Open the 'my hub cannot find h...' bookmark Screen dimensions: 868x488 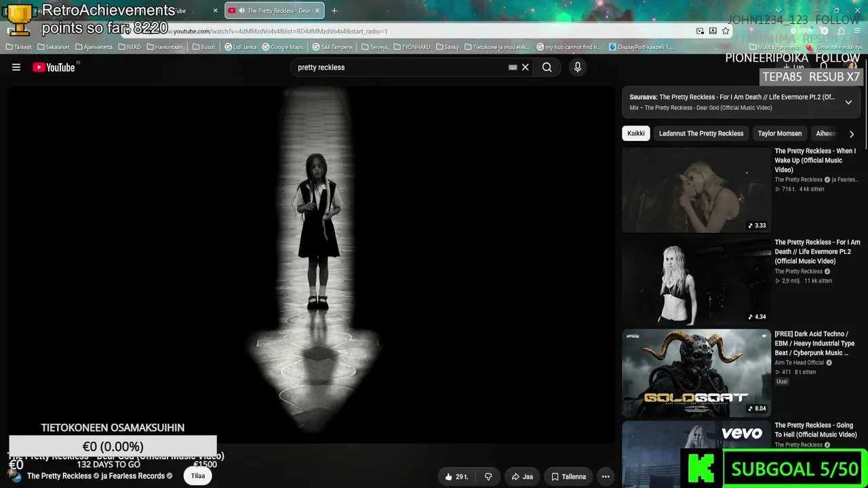click(569, 47)
